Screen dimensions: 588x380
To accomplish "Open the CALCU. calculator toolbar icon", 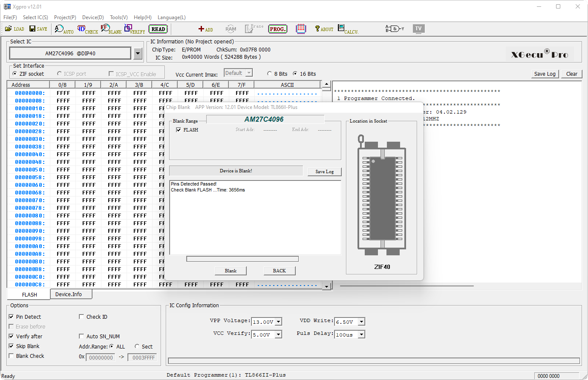I will [x=348, y=29].
